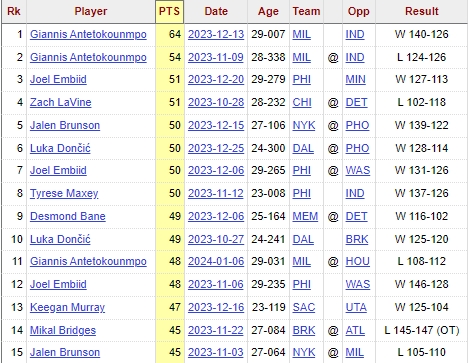Open Desmond Bane player page
This screenshot has height=363, width=468.
tap(68, 216)
